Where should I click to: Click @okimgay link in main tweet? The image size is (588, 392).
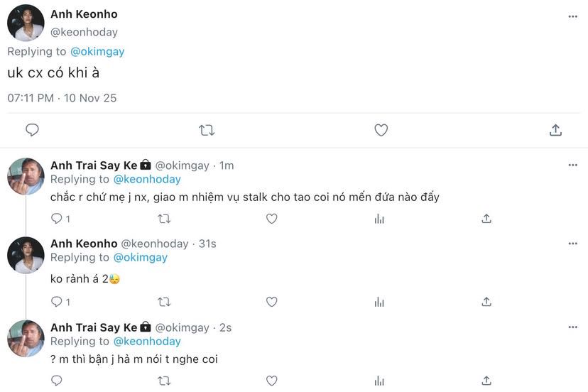click(x=99, y=51)
